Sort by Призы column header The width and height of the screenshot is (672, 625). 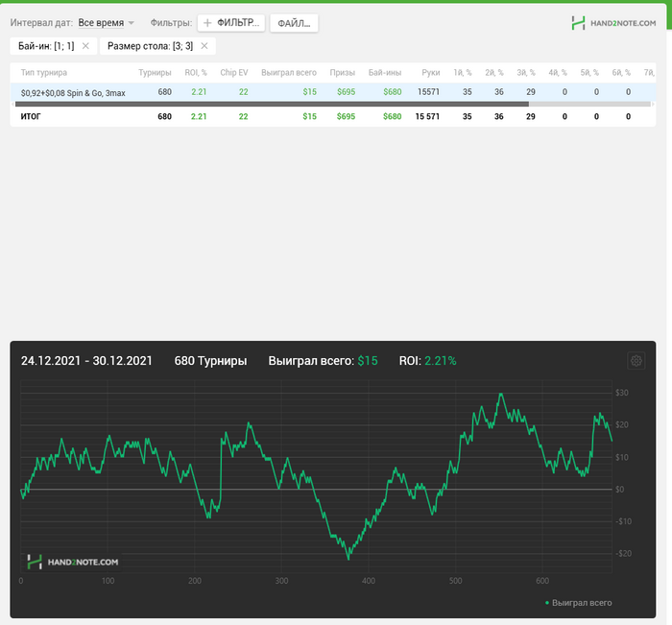(343, 72)
